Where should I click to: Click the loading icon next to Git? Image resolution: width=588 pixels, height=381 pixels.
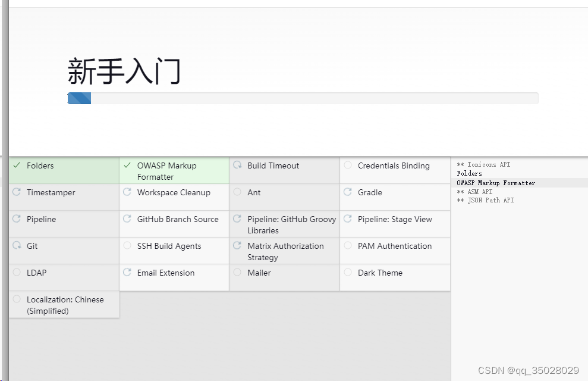[x=16, y=246]
